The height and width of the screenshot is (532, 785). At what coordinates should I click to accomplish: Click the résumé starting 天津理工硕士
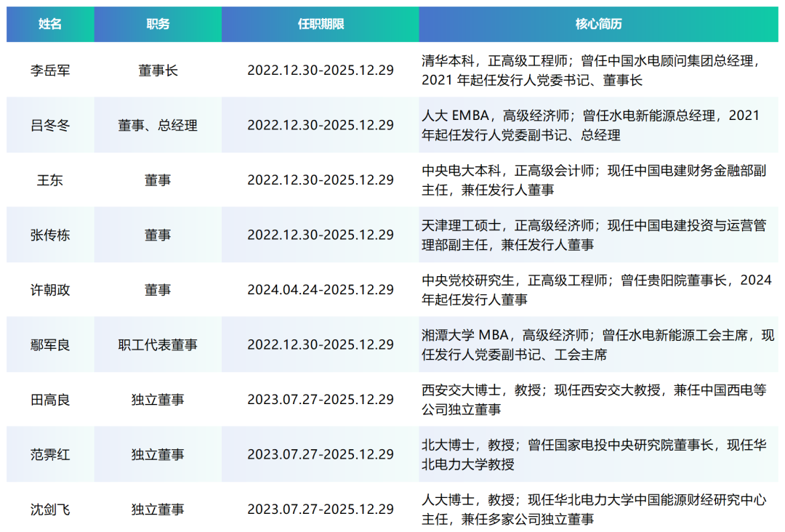click(595, 235)
